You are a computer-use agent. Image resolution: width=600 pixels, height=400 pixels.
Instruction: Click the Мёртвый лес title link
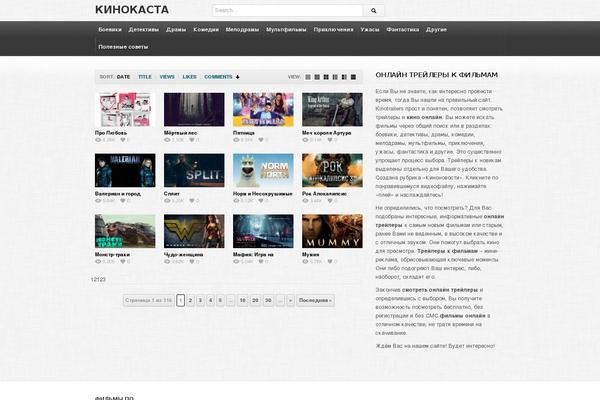pos(180,133)
